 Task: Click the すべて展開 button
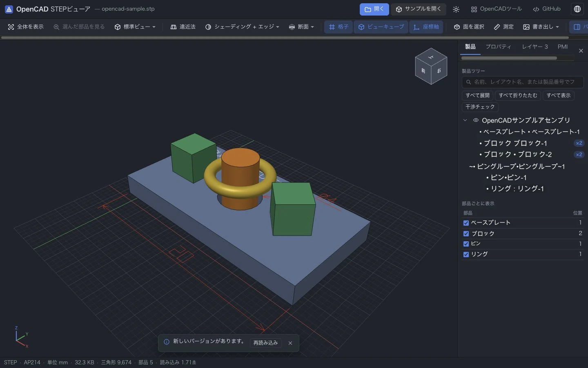click(477, 96)
